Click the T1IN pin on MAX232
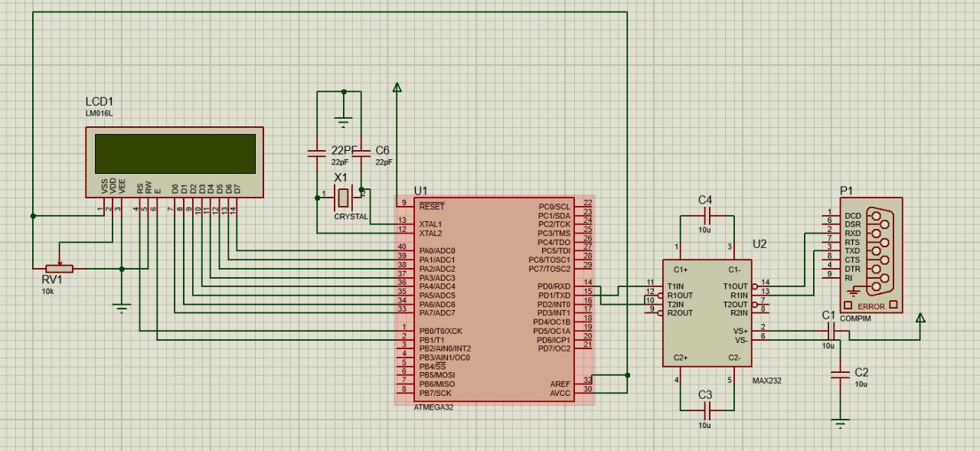Image resolution: width=980 pixels, height=451 pixels. [x=675, y=286]
